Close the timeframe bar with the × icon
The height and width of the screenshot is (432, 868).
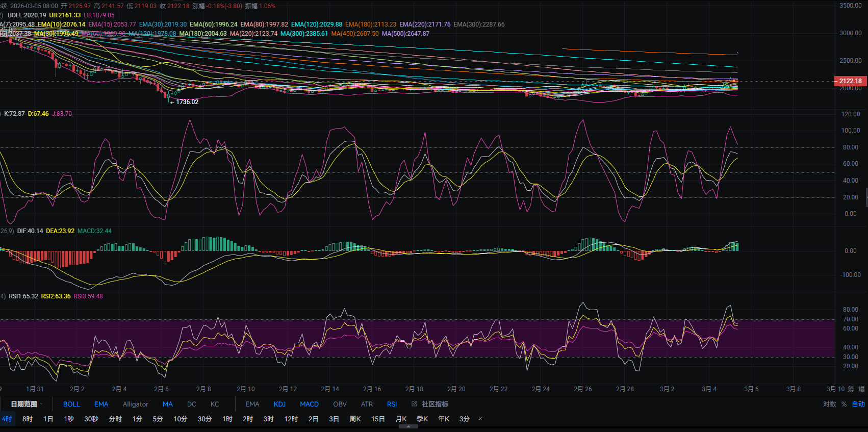click(480, 419)
